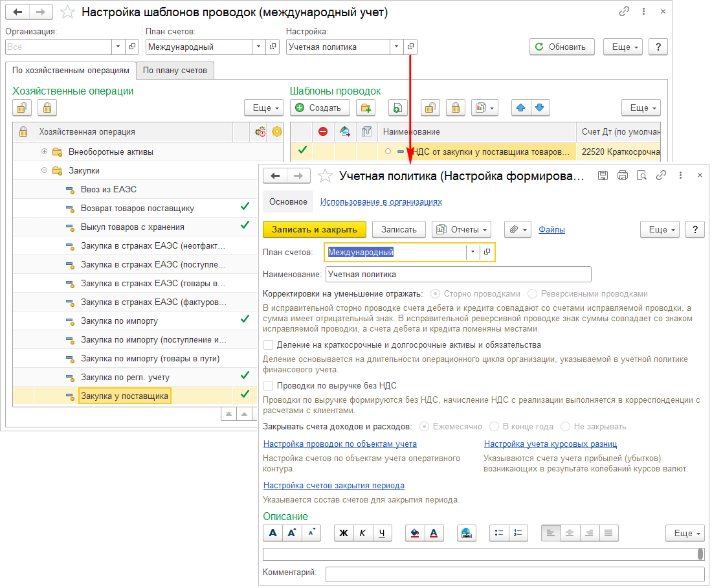Click the bold (Ж) formatting icon
The height and width of the screenshot is (588, 712).
coord(344,533)
